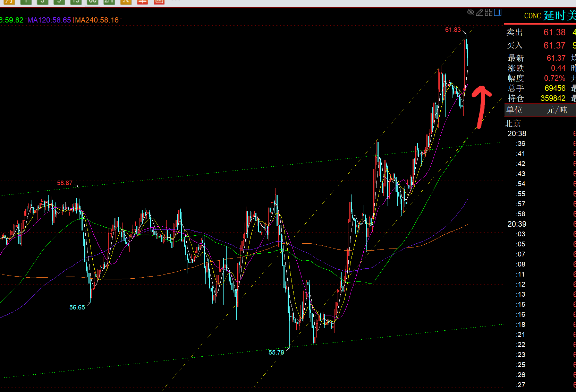576x392 pixels.
Task: Expand the toolbar overflow ellipsis
Action: (176, 1)
